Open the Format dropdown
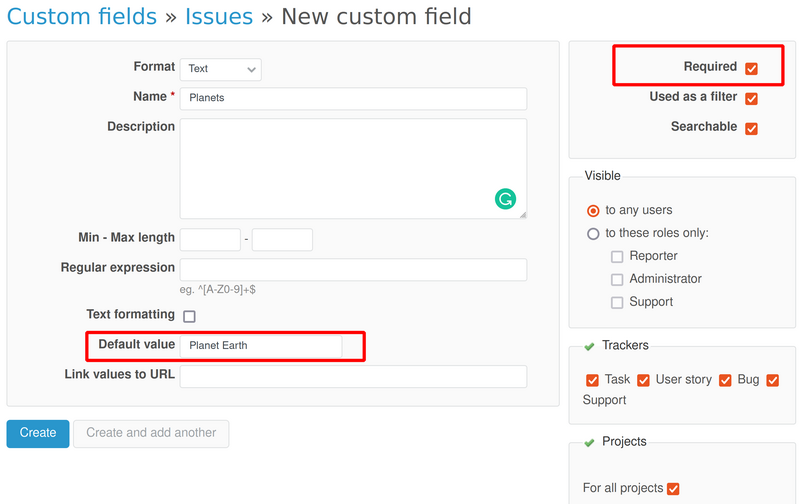Screen dimensions: 800x504 click(221, 69)
